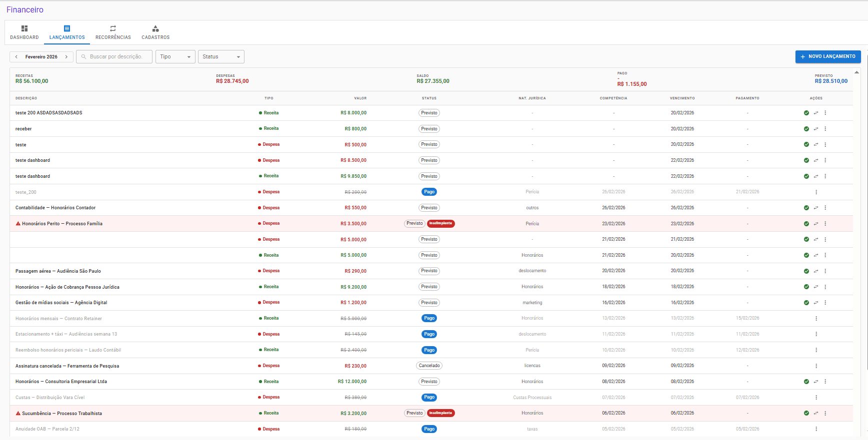Open three-dot menu for 'Custas – Distribuição Vara Cível'
The height and width of the screenshot is (440, 868).
[x=816, y=398]
